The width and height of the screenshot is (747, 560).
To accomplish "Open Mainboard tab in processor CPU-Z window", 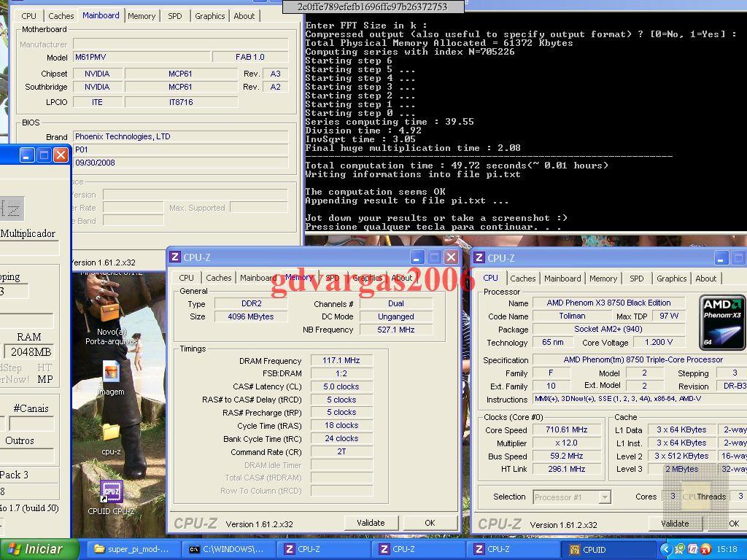I will coord(562,279).
